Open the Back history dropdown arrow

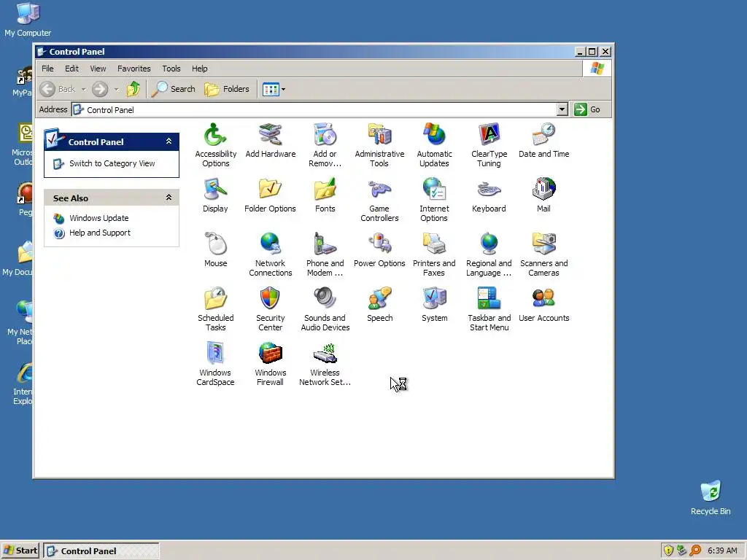83,89
